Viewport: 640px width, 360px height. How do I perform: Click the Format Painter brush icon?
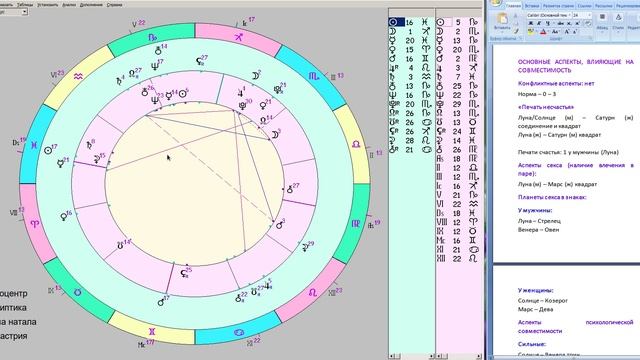(x=516, y=31)
